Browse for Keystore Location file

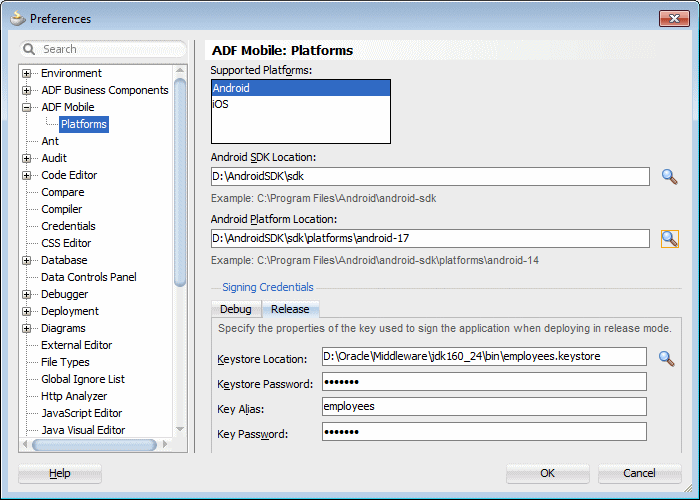click(667, 357)
